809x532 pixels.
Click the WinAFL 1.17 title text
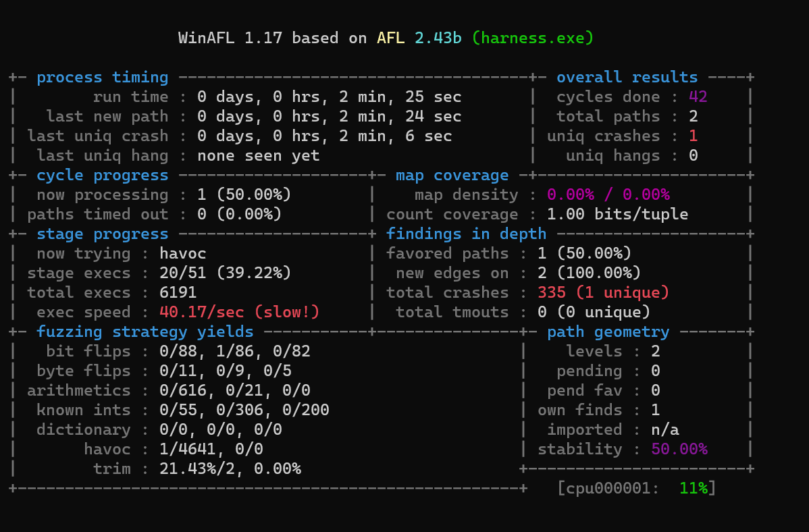point(230,38)
